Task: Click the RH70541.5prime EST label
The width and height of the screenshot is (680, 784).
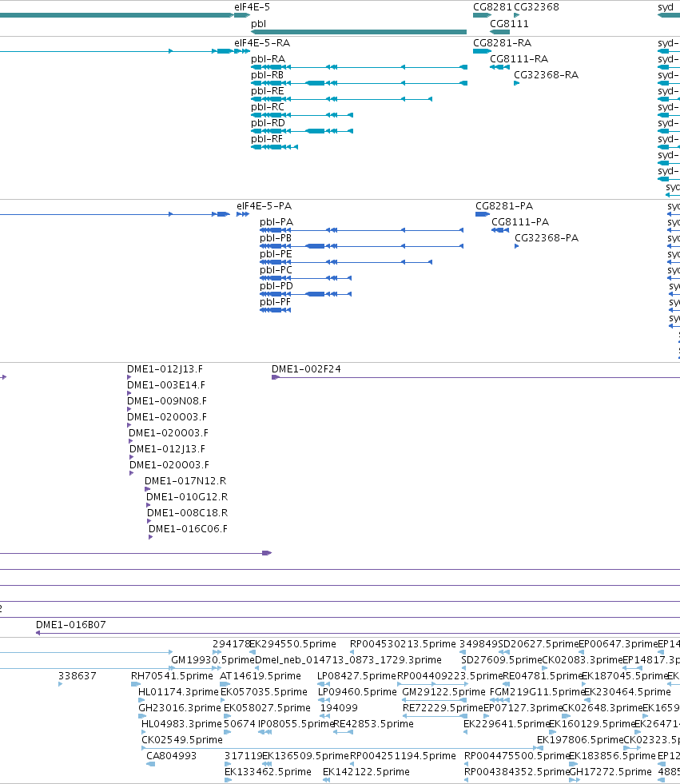Action: click(172, 676)
